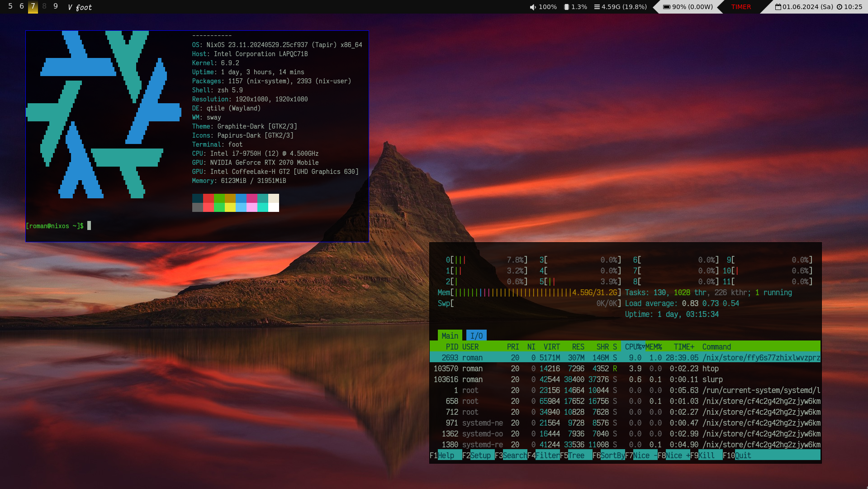Click the red color swatch in neofetch

(208, 198)
